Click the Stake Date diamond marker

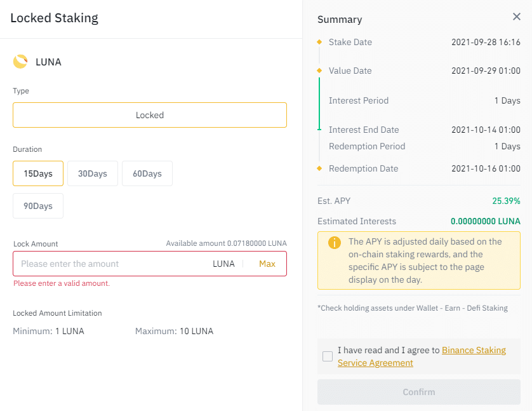[x=319, y=42]
